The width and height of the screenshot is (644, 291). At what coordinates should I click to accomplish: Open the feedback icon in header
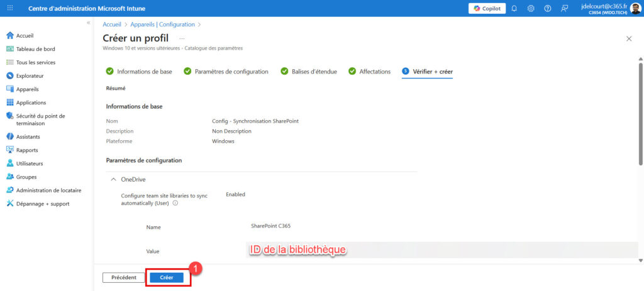(564, 8)
